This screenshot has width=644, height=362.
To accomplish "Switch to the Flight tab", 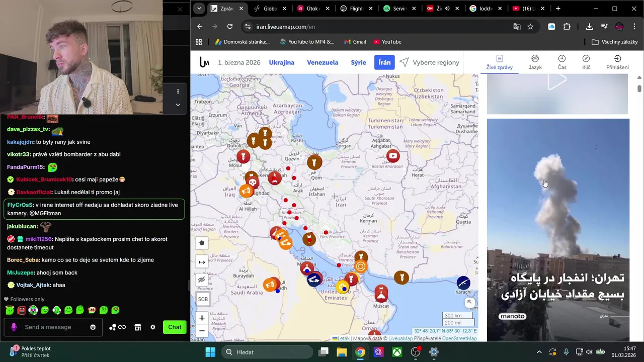I will (x=356, y=9).
